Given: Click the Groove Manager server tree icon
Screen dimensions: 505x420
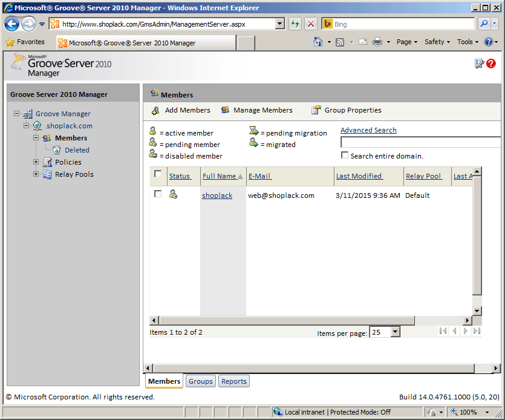Looking at the screenshot, I should pos(28,114).
